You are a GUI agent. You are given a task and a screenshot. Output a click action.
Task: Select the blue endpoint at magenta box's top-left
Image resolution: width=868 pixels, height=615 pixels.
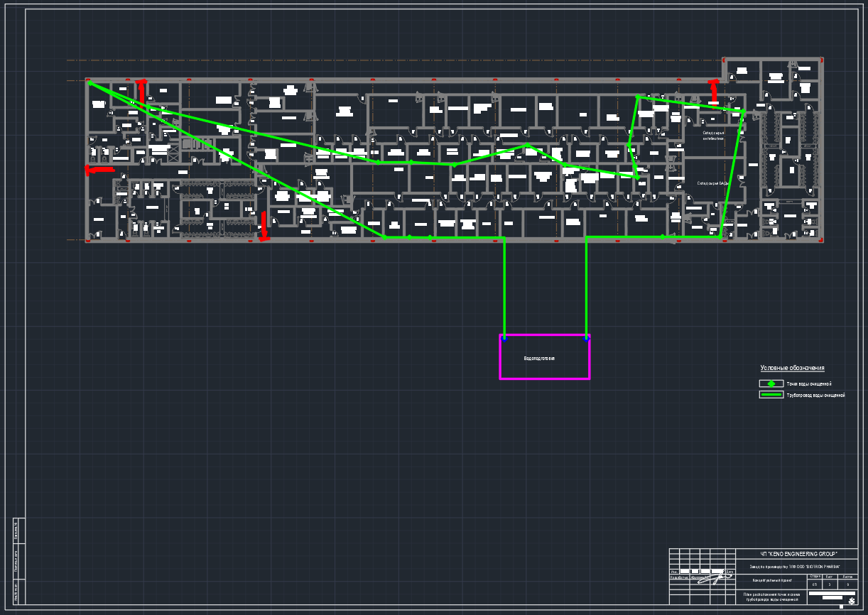click(x=504, y=337)
